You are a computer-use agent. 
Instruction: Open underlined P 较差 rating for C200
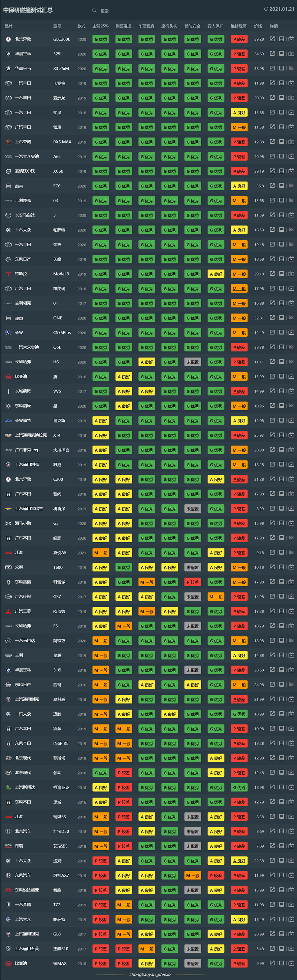[x=239, y=479]
